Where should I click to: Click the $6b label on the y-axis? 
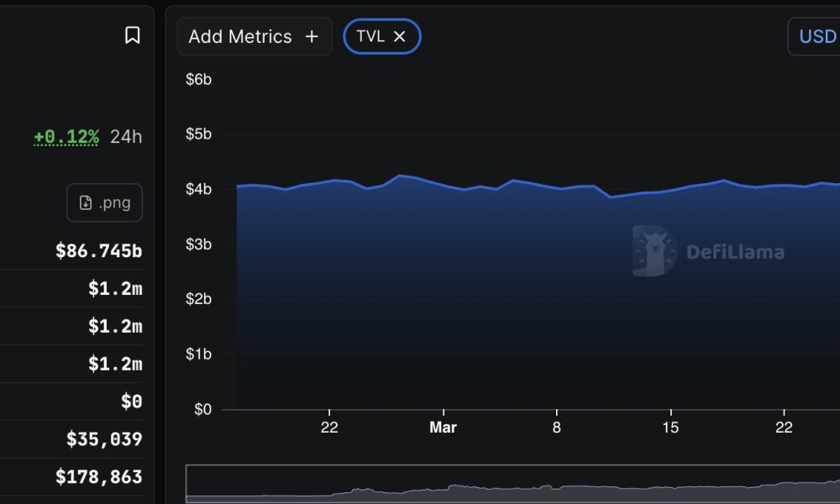point(199,79)
